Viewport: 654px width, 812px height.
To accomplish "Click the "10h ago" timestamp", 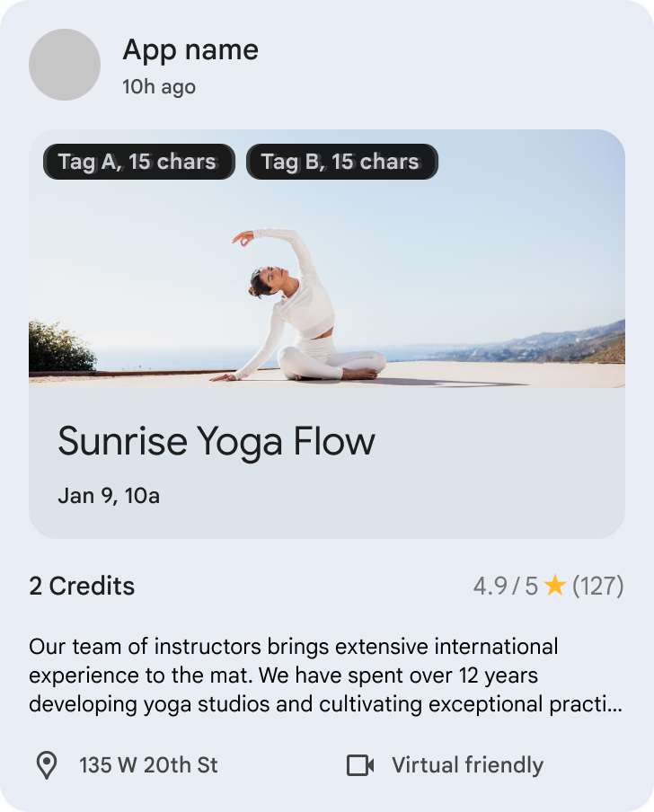I will point(159,87).
